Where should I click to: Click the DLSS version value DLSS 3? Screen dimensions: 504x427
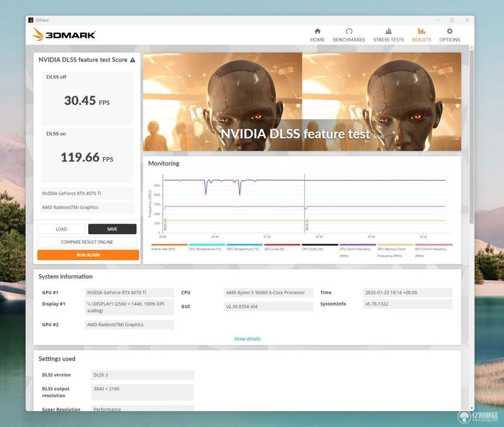click(x=142, y=375)
